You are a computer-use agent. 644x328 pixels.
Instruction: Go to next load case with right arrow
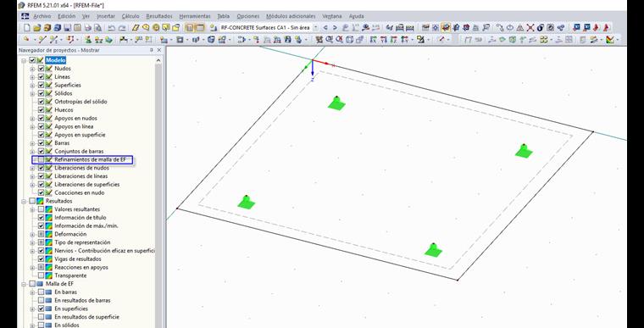[x=336, y=27]
